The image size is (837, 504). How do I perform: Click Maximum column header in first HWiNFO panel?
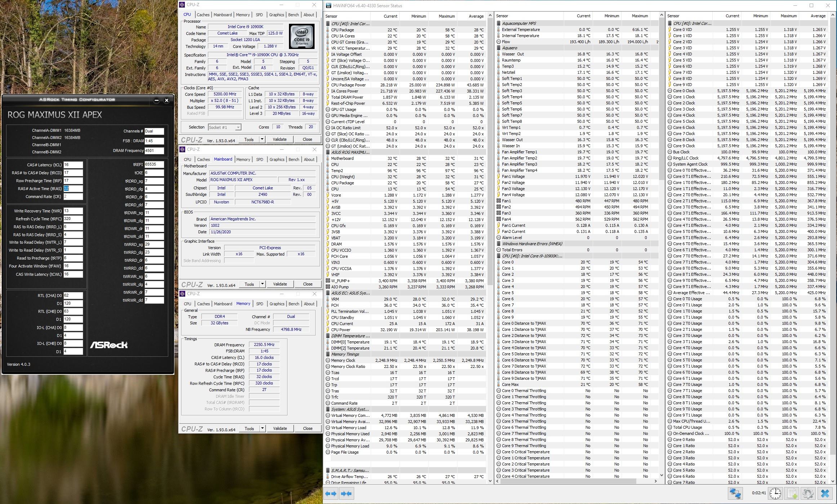442,16
